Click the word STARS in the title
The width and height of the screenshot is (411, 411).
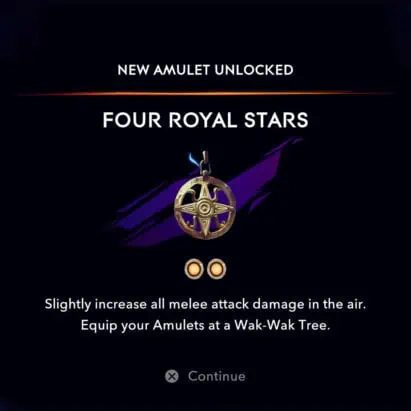pyautogui.click(x=276, y=120)
